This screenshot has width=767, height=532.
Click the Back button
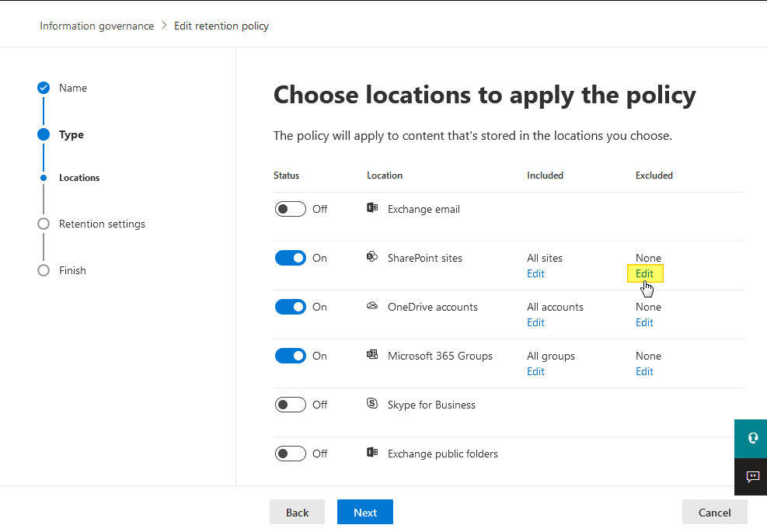pos(297,512)
